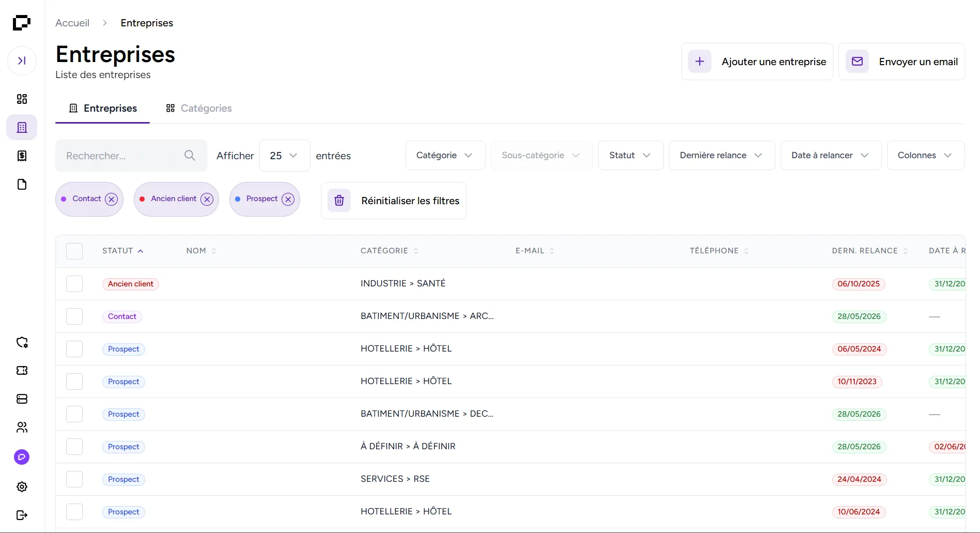Sort table by the STATUT column
Image resolution: width=980 pixels, height=533 pixels.
point(123,251)
